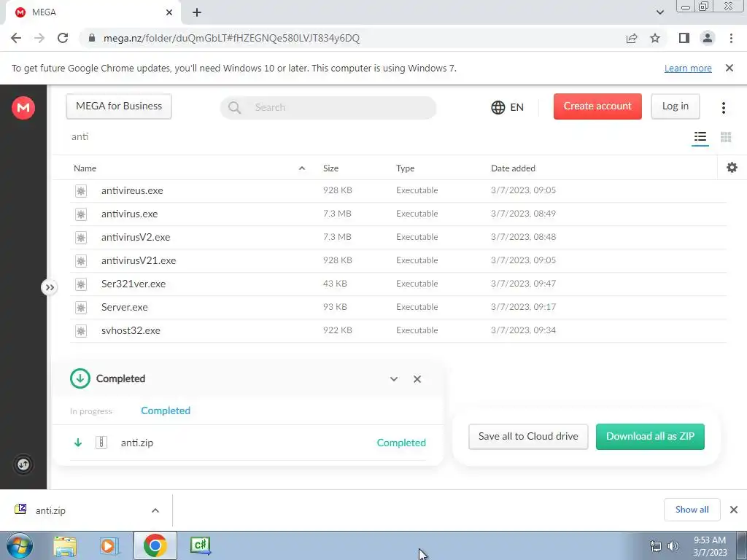Select the antivirusV2.exe file icon

point(81,238)
